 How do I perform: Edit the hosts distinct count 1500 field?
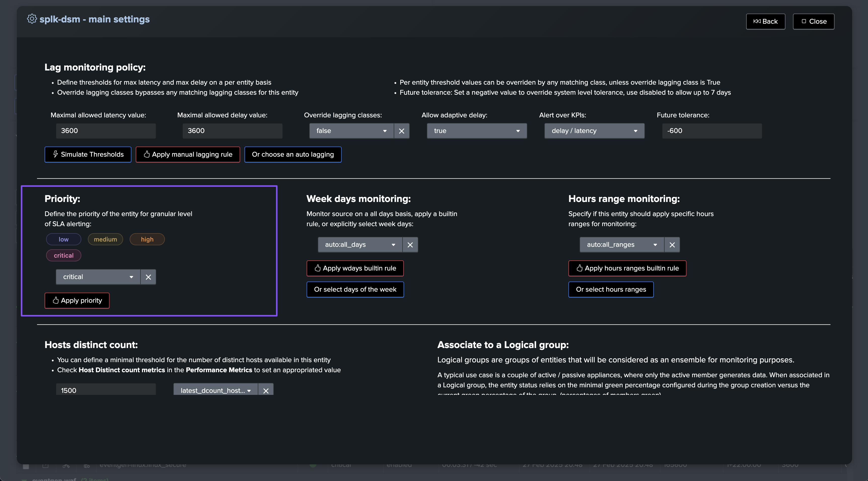(x=106, y=390)
